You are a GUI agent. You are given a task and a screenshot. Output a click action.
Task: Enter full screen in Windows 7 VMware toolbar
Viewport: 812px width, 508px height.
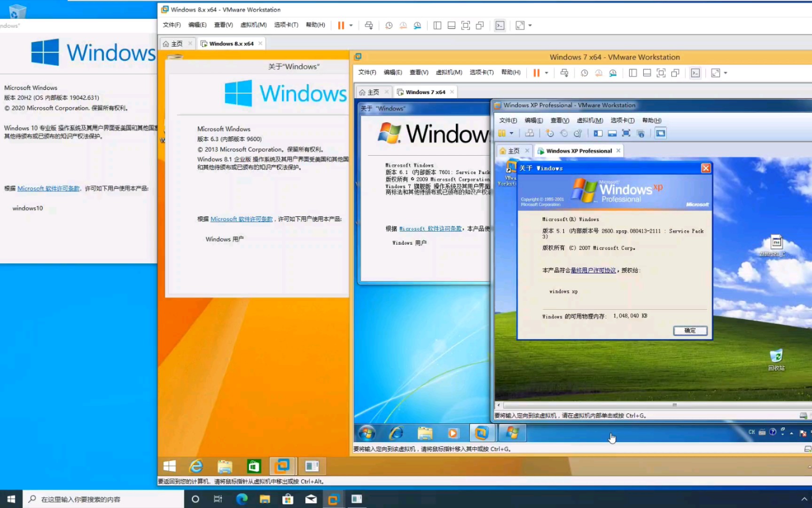[661, 73]
